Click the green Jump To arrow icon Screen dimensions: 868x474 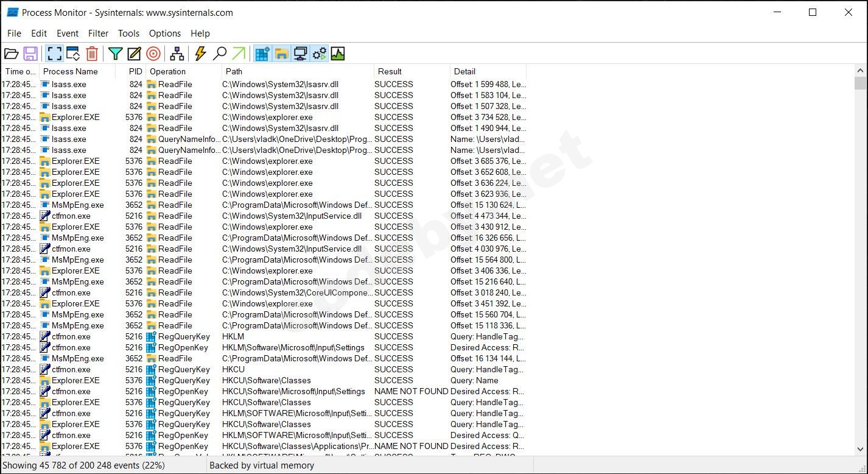pyautogui.click(x=239, y=54)
